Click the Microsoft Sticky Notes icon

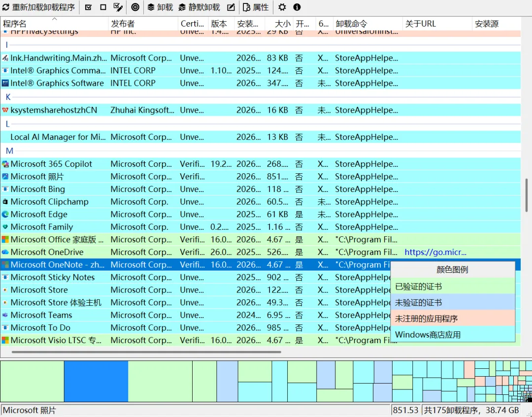(x=5, y=277)
